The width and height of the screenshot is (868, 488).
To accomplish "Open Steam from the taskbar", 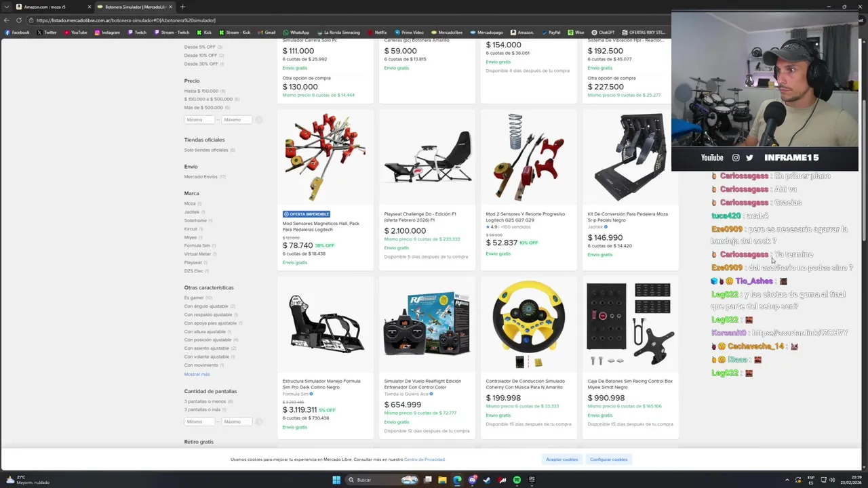I will [x=487, y=480].
